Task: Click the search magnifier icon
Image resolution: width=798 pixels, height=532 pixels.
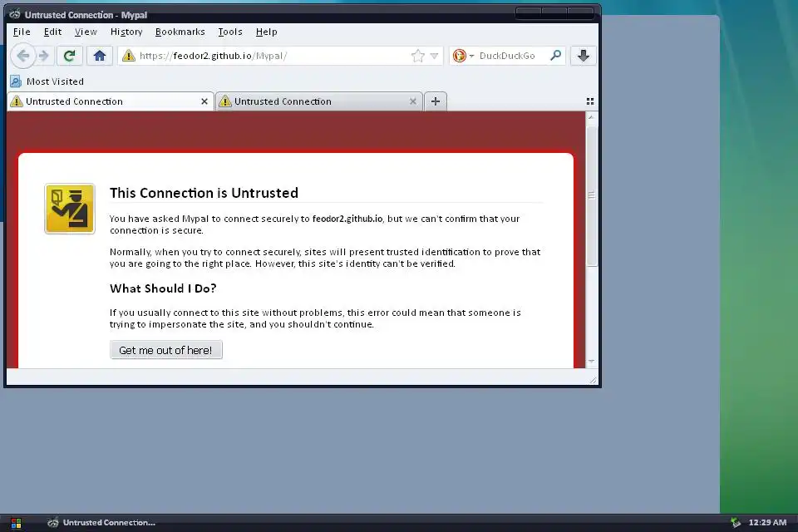Action: [556, 55]
